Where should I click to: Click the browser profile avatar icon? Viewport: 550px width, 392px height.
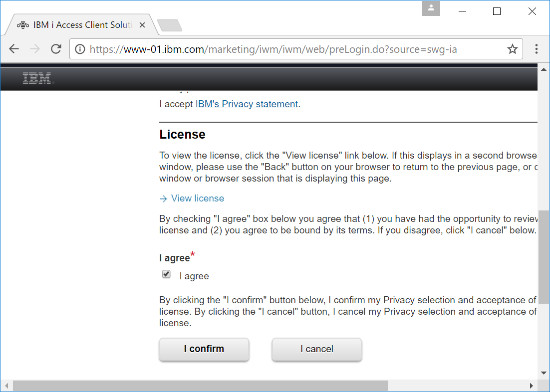tap(431, 8)
